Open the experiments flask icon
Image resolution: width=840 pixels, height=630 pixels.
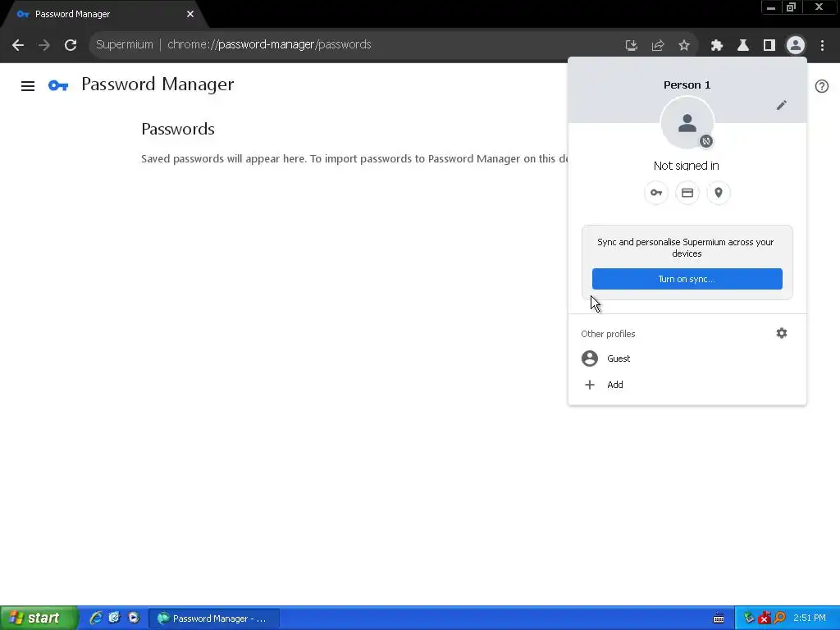[743, 45]
